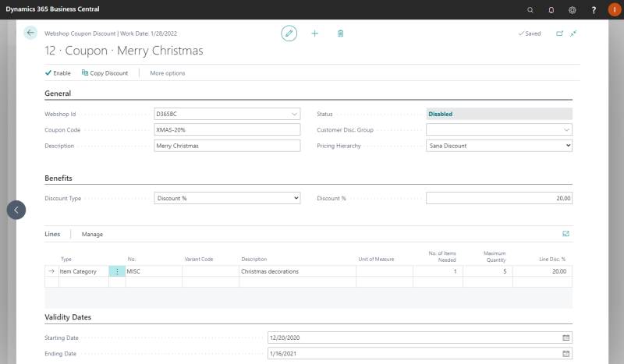This screenshot has height=364, width=624.
Task: Expand Customer Disc. Group dropdown
Action: tap(566, 129)
